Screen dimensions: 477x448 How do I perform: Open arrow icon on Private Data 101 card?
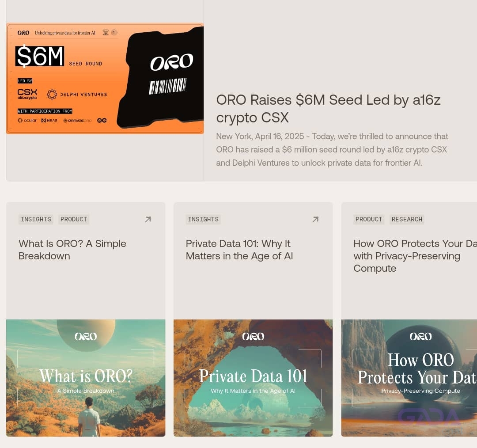click(x=315, y=219)
